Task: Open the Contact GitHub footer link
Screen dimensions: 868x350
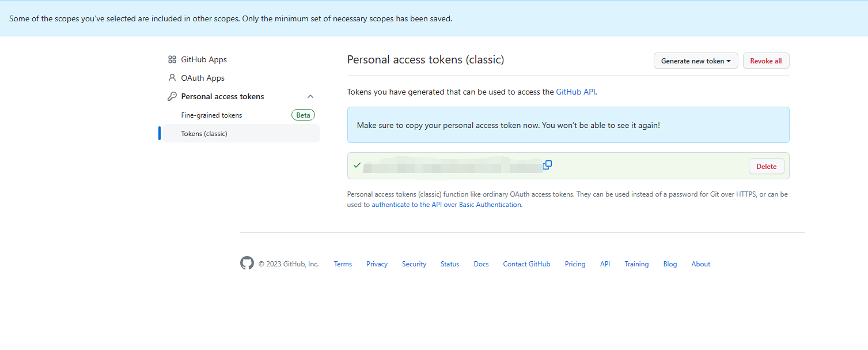Action: click(526, 264)
